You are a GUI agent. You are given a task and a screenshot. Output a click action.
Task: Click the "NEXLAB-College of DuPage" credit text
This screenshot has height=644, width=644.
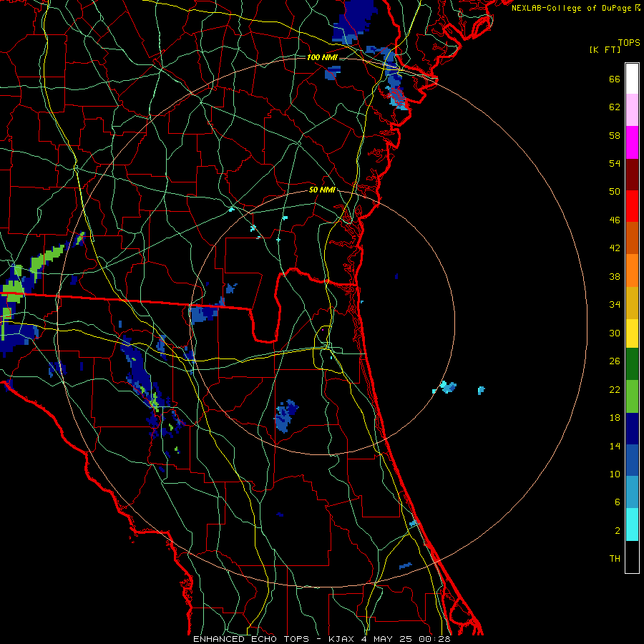click(571, 8)
